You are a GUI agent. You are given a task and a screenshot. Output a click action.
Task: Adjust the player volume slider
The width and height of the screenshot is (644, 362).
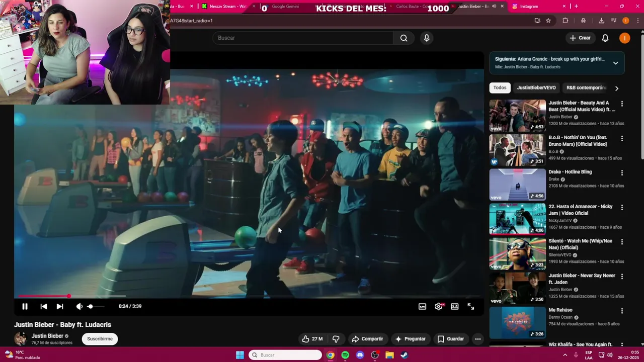pyautogui.click(x=95, y=306)
